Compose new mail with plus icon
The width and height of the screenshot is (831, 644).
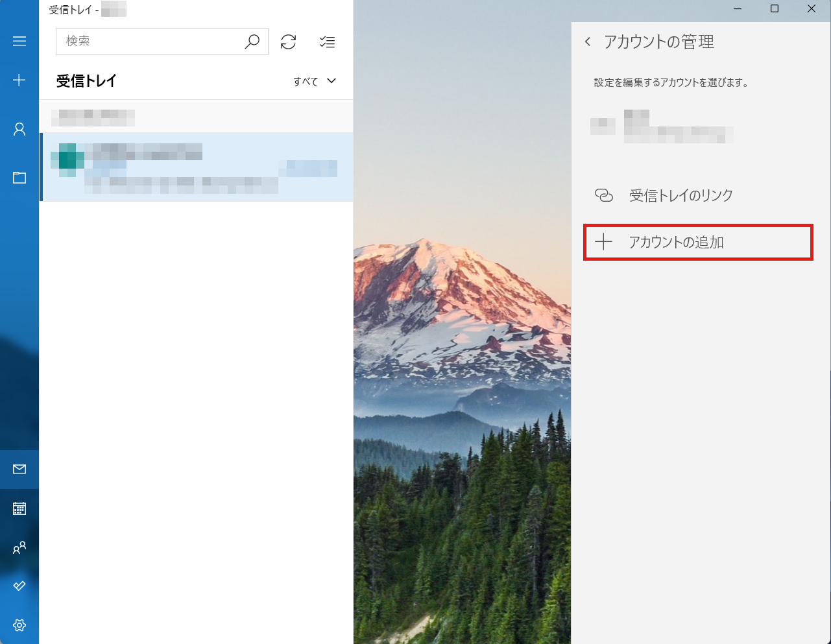(x=19, y=80)
